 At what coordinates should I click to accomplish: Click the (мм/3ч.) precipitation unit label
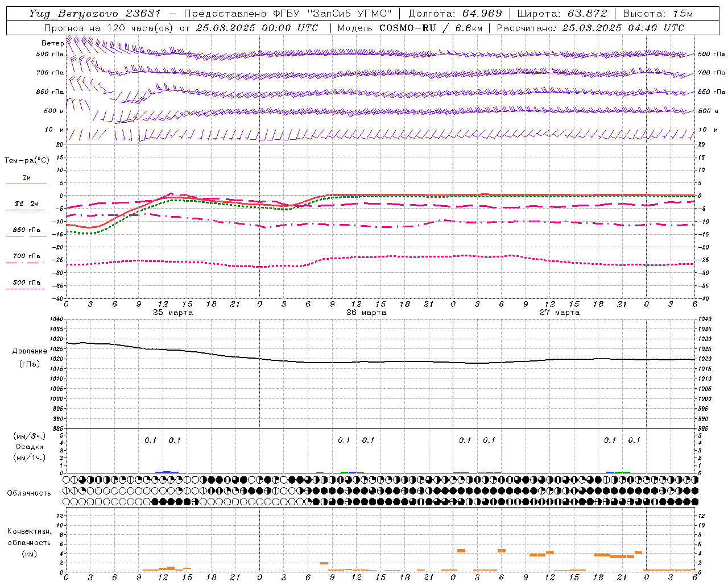pos(30,436)
